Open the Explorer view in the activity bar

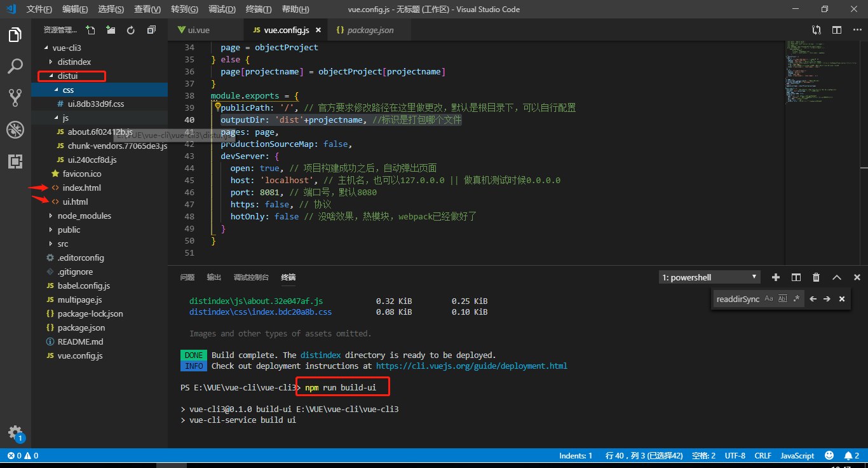pos(15,34)
